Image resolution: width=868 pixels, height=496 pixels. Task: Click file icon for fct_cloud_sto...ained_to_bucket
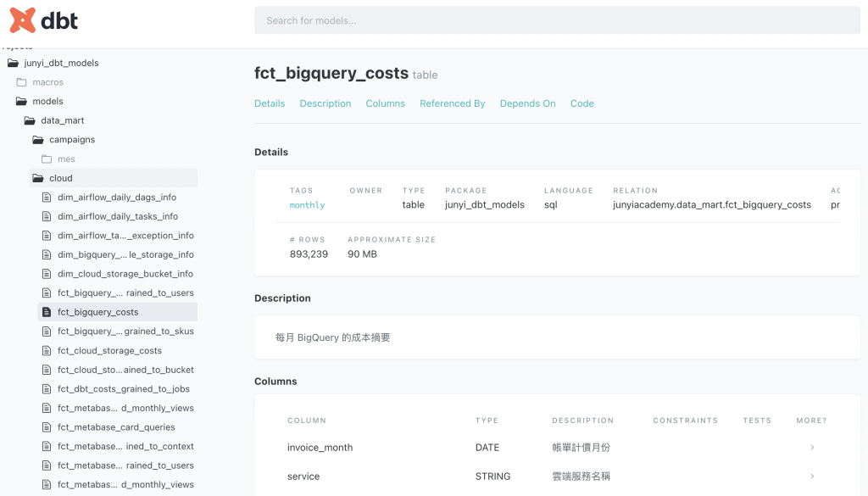[x=47, y=370]
